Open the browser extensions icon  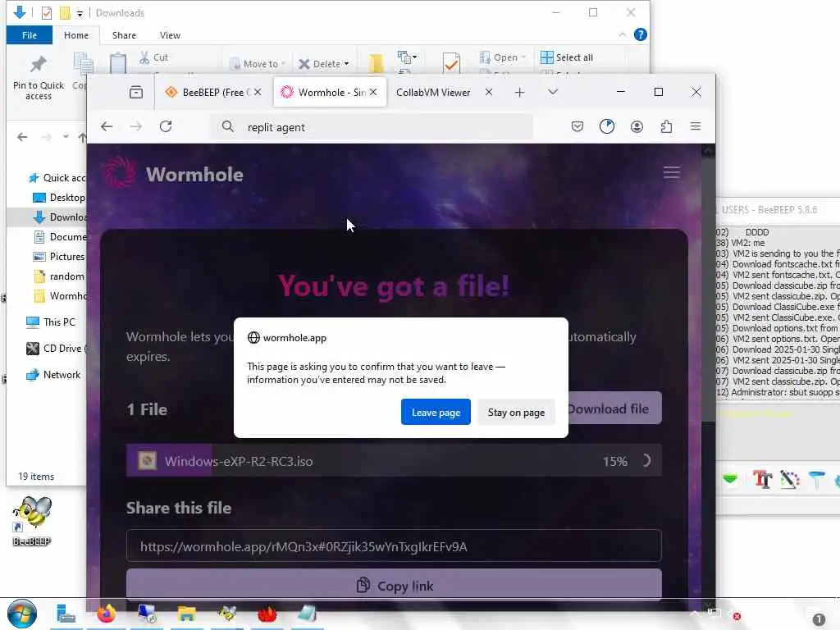point(666,126)
